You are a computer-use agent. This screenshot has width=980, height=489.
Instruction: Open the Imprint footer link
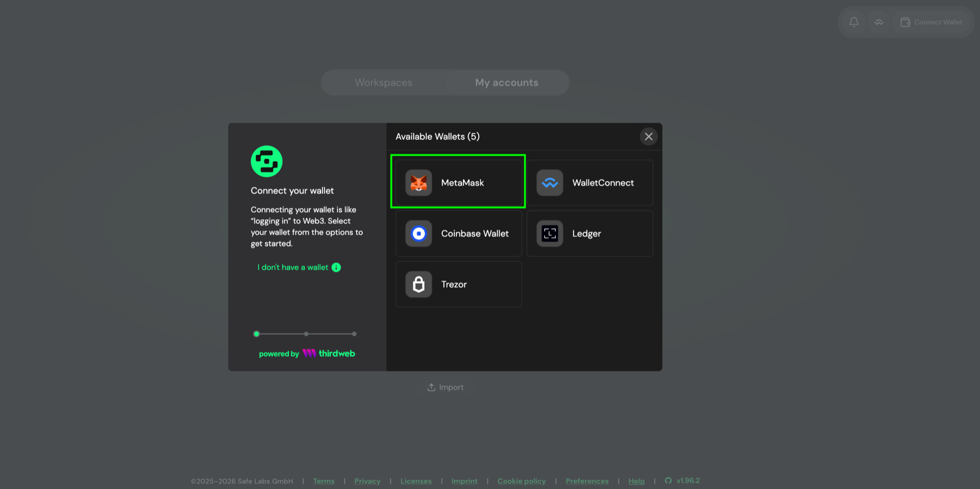(464, 481)
